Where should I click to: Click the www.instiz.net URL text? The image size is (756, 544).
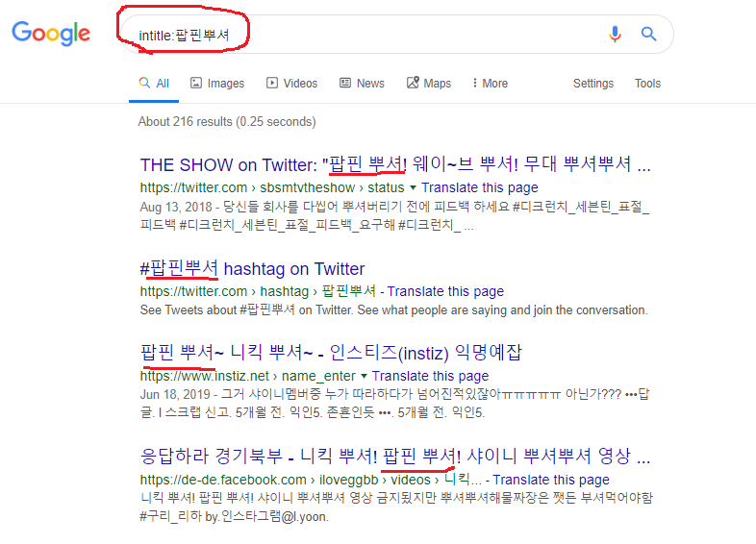pyautogui.click(x=248, y=376)
